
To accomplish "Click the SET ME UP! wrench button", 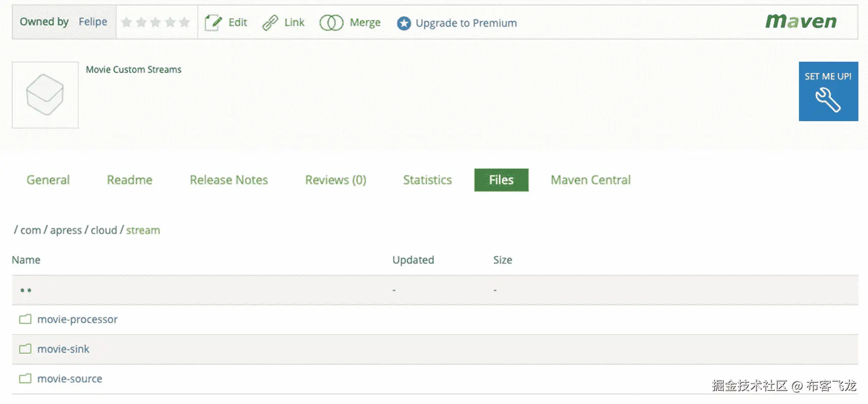I will pyautogui.click(x=828, y=91).
